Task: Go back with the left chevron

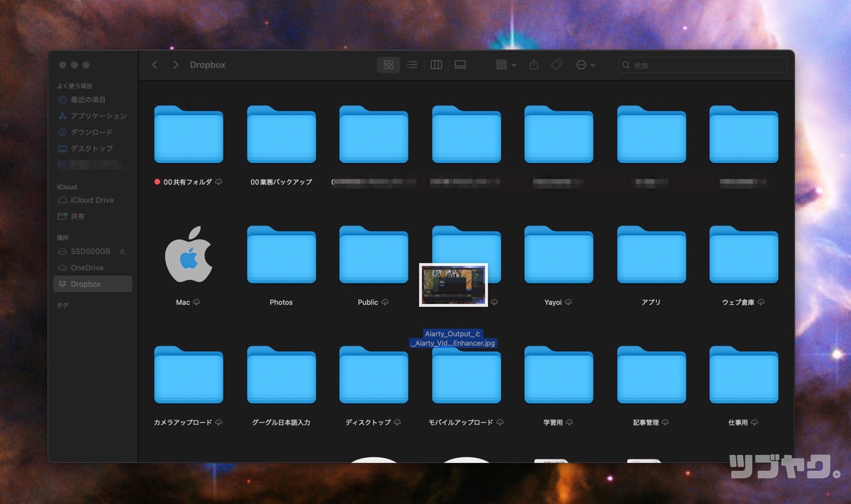Action: pyautogui.click(x=155, y=65)
